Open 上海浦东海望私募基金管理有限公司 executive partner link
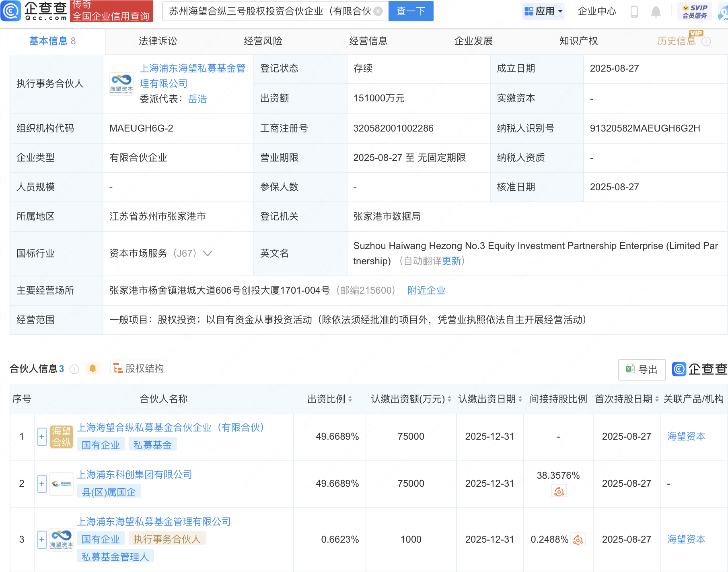The image size is (728, 572). point(192,76)
